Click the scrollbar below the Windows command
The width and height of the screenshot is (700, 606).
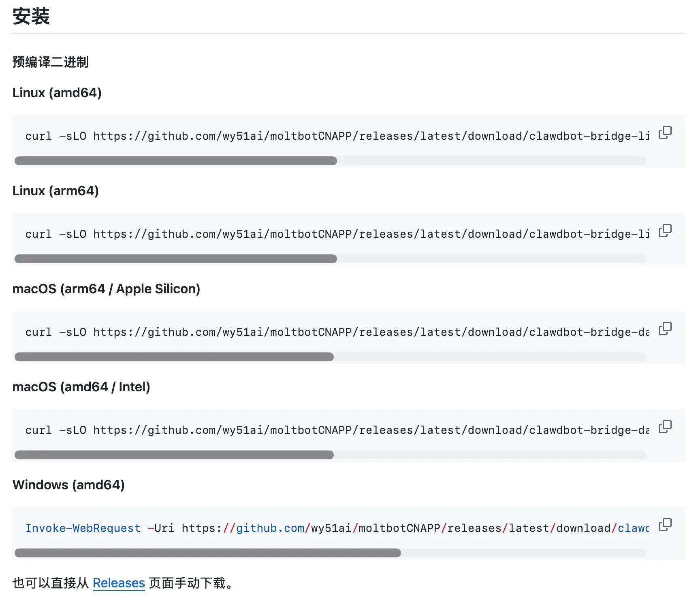(207, 551)
